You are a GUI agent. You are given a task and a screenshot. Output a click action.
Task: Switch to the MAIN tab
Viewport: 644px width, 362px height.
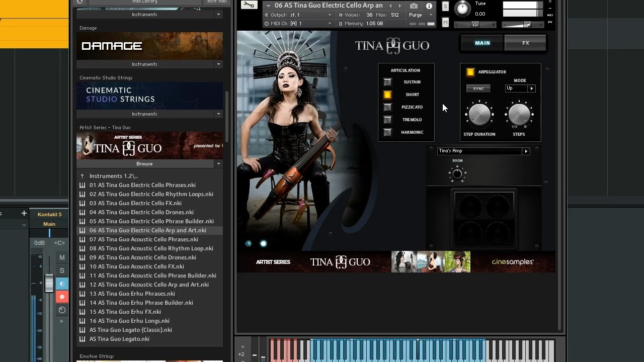coord(482,43)
